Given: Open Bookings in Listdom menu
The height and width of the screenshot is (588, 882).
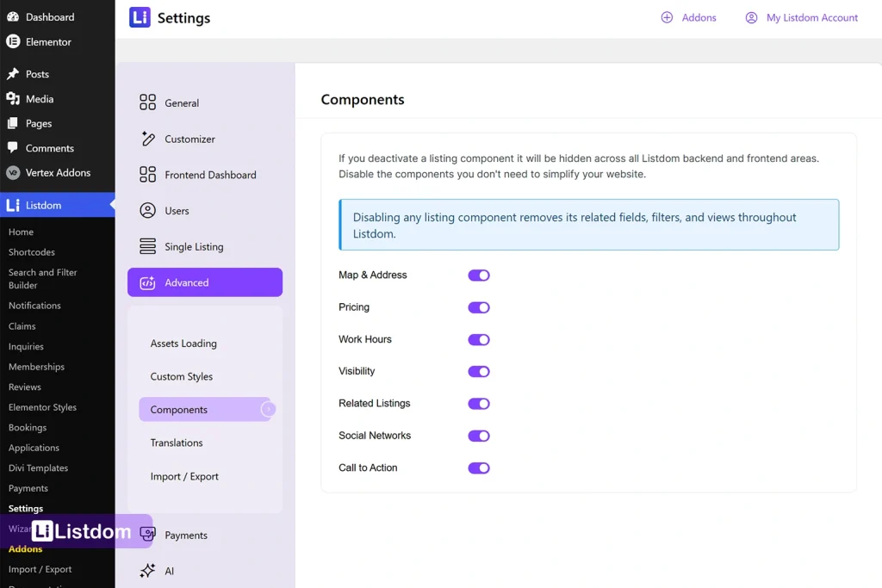Looking at the screenshot, I should (x=28, y=427).
